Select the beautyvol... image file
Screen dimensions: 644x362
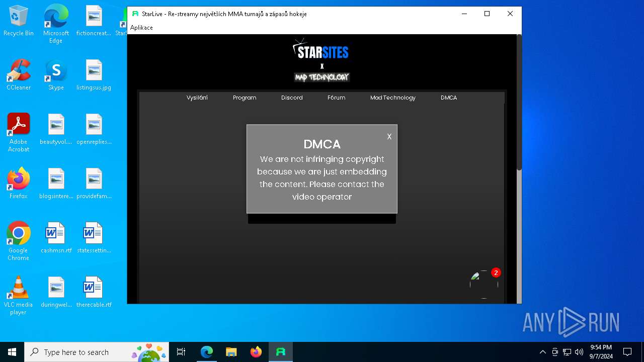(56, 129)
